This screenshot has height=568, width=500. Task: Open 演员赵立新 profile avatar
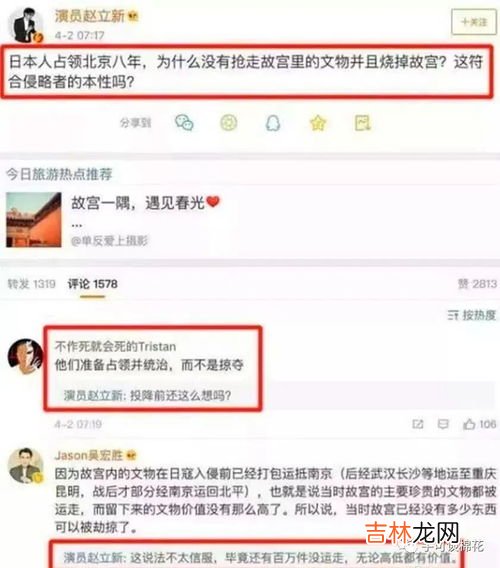click(x=26, y=25)
